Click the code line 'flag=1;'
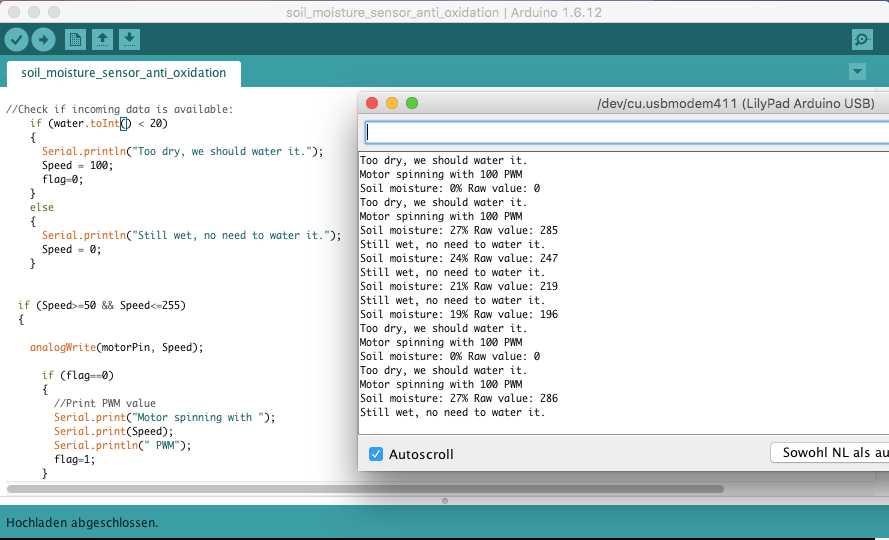The height and width of the screenshot is (540, 889). tap(75, 459)
